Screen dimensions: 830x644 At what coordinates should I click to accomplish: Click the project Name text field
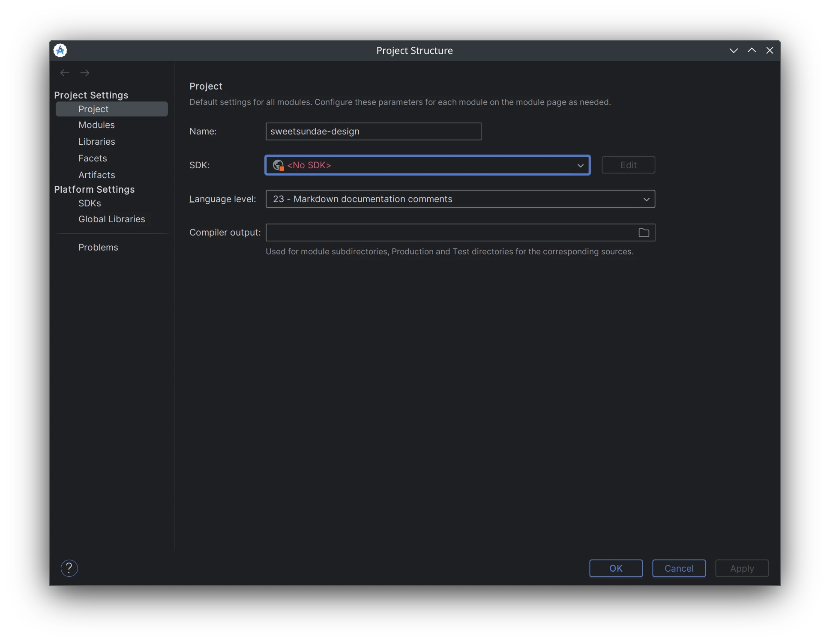click(x=372, y=131)
